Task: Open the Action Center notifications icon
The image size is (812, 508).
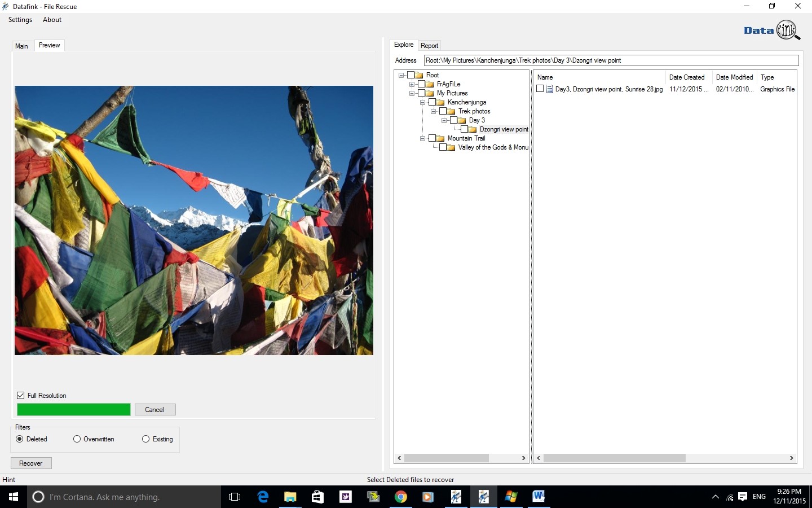Action: [x=743, y=497]
